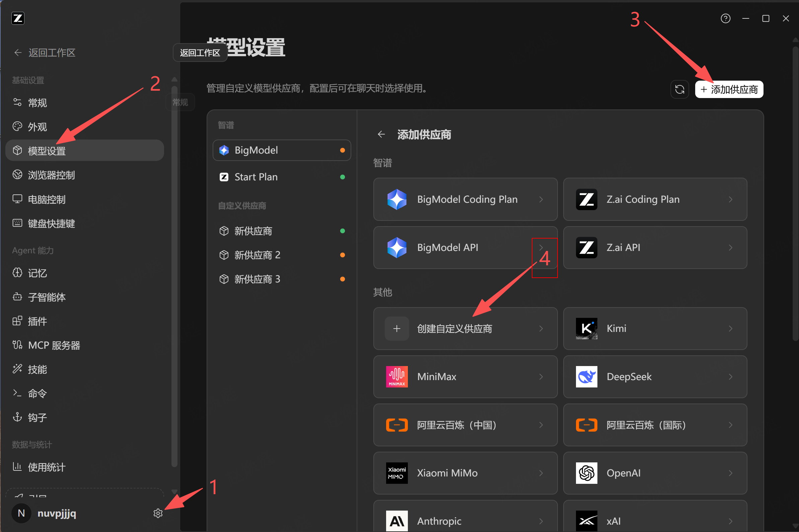Open 常规 general settings
The height and width of the screenshot is (532, 799).
point(84,102)
